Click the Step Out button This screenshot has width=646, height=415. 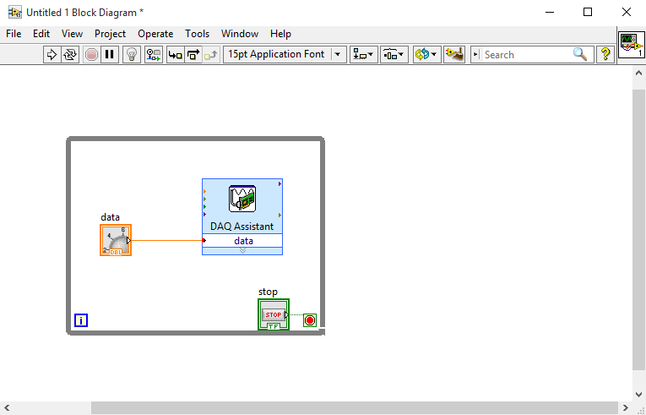pyautogui.click(x=211, y=54)
